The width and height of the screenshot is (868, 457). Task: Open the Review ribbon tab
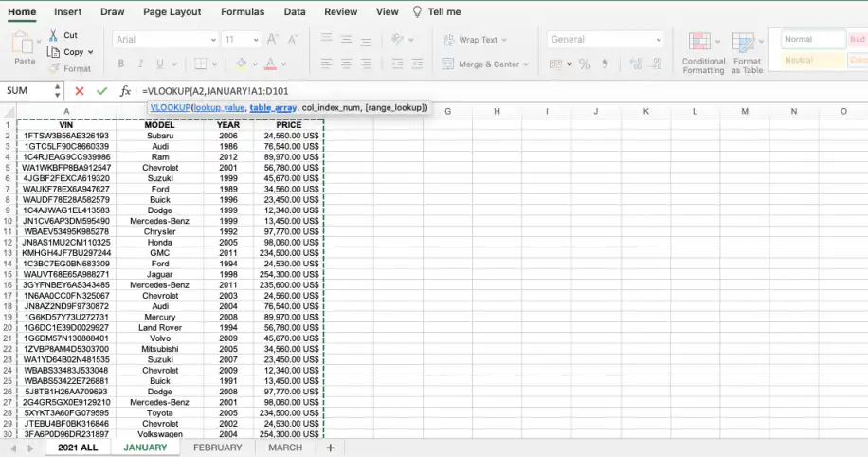click(x=341, y=11)
